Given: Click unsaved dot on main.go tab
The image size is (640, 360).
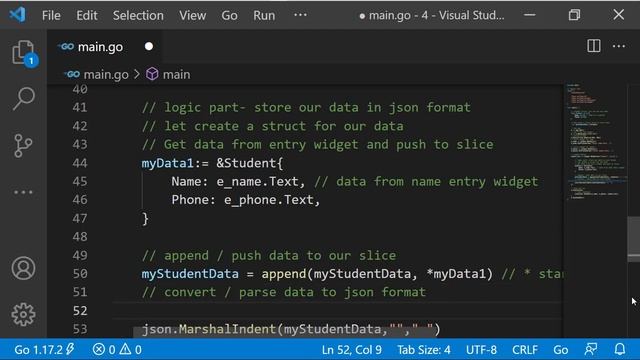Looking at the screenshot, I should [149, 47].
